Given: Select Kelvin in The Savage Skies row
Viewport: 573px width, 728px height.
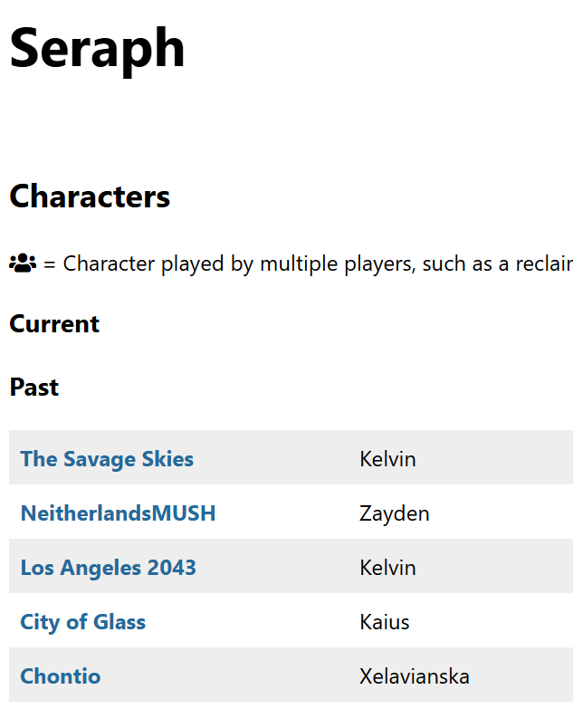Looking at the screenshot, I should pyautogui.click(x=387, y=459).
